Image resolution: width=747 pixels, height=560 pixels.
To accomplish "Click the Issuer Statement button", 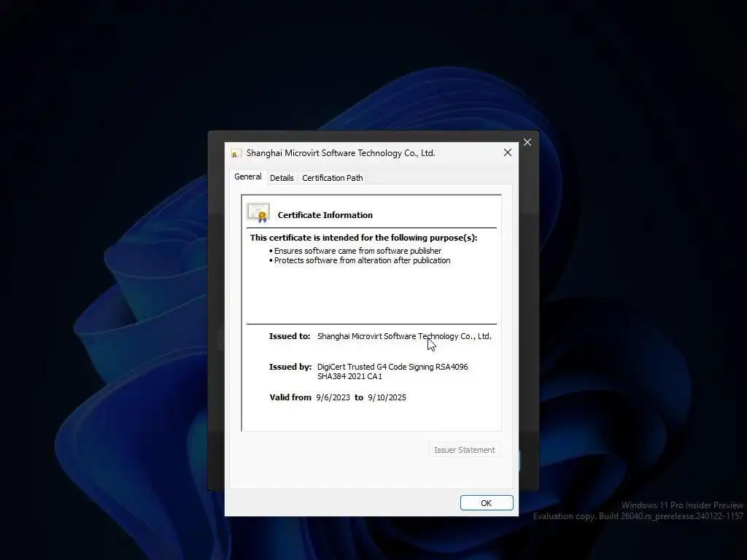I will pyautogui.click(x=465, y=450).
